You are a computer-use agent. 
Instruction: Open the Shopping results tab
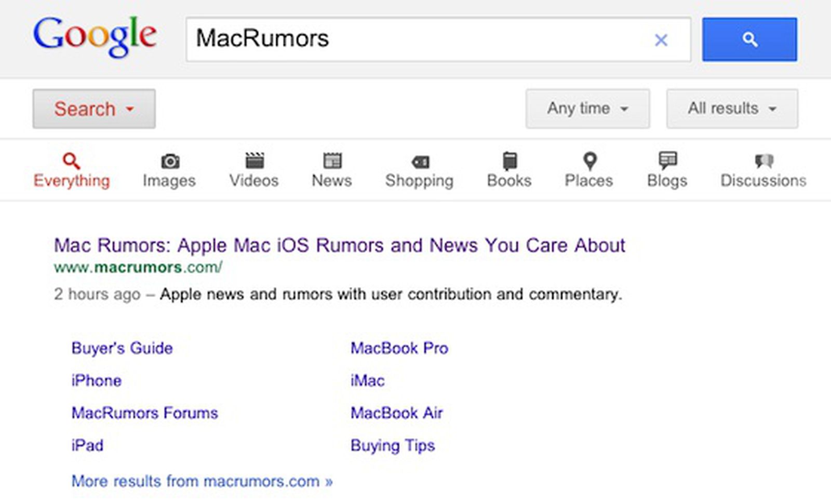coord(419,171)
